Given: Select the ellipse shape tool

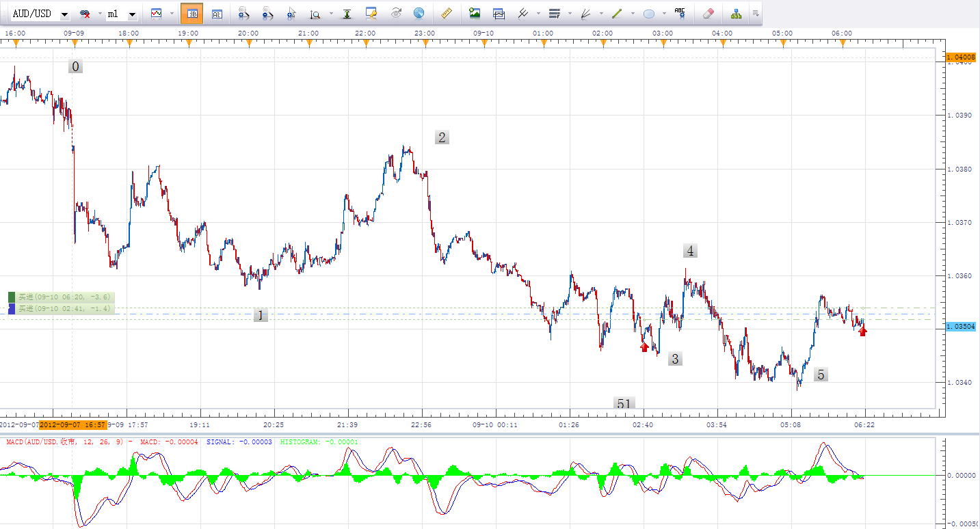Looking at the screenshot, I should click(649, 14).
